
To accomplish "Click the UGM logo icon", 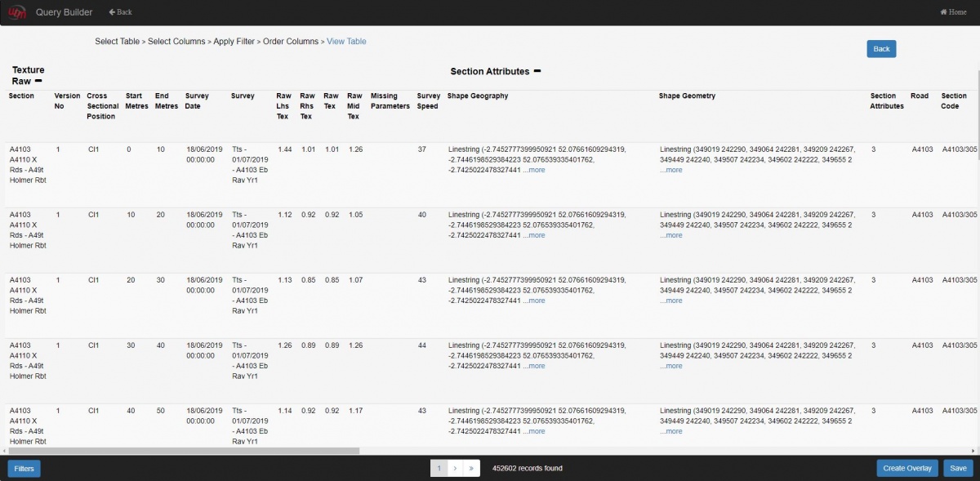I will [x=16, y=12].
